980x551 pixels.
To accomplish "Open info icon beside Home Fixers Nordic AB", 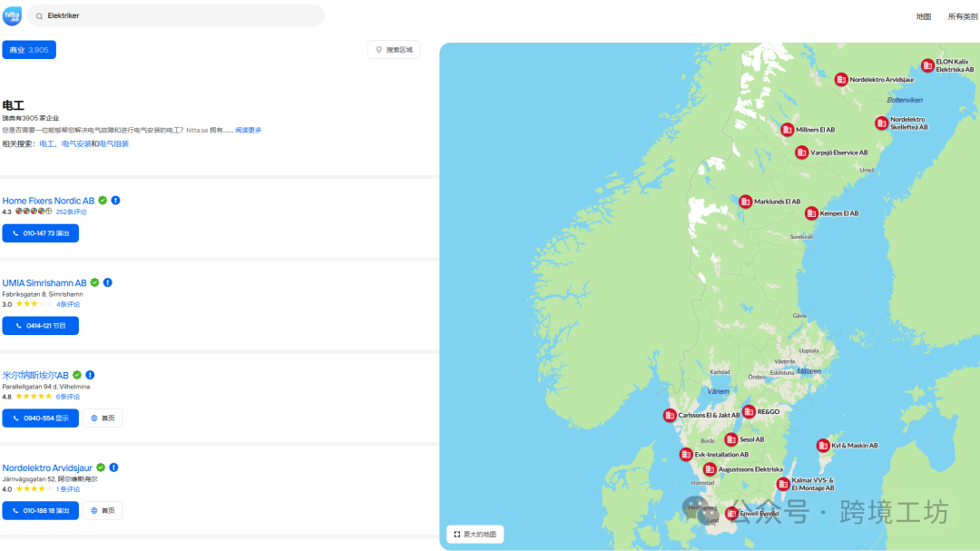I will pyautogui.click(x=116, y=201).
